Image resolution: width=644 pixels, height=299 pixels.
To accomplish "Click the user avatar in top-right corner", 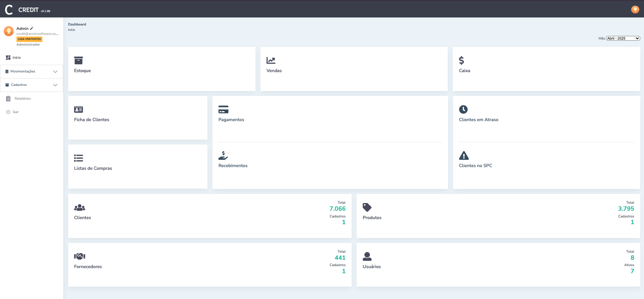I will point(635,9).
